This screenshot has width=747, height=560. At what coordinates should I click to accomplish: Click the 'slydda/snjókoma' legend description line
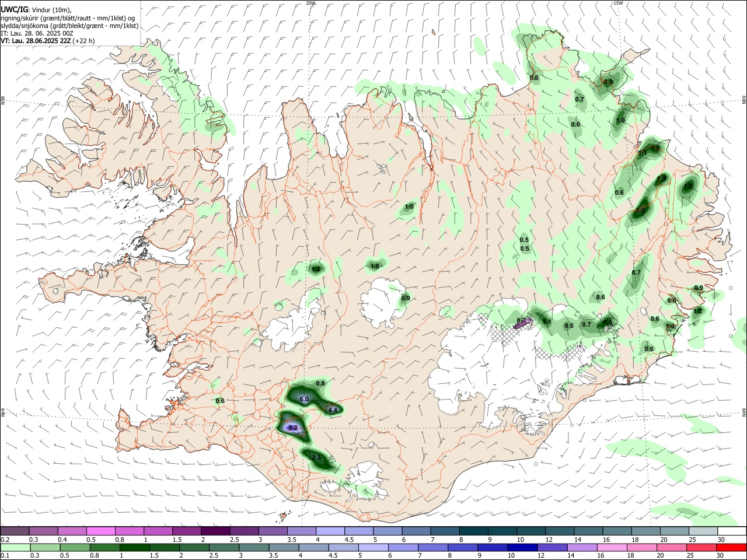point(69,26)
